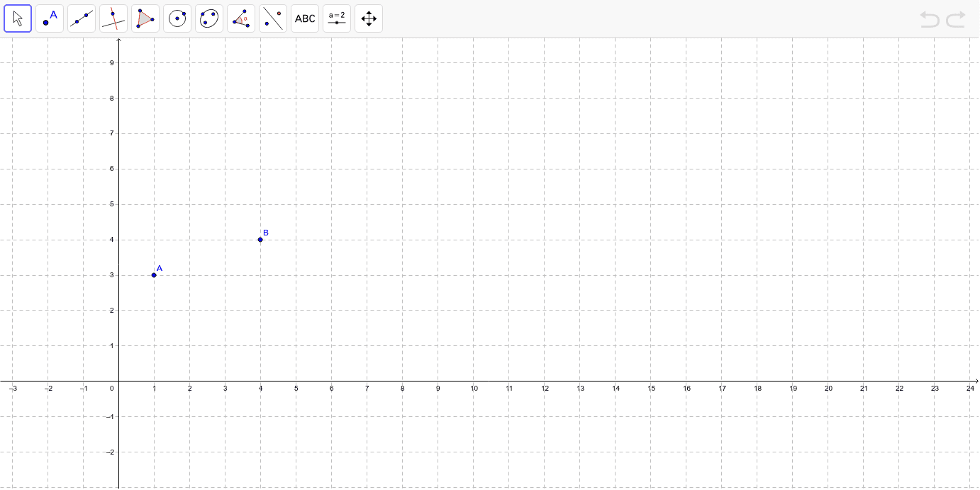The height and width of the screenshot is (490, 980).
Task: Click point A on the graph
Action: (154, 275)
